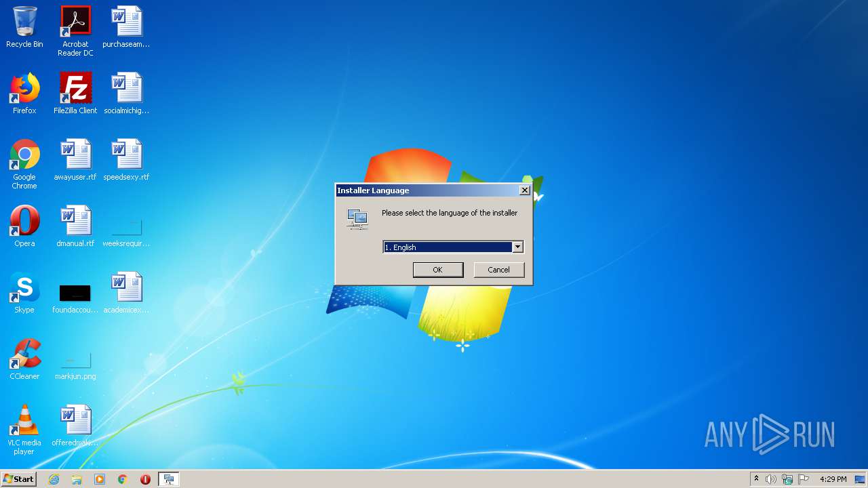Launch the Skype desktop shortcut
The image size is (868, 488).
pyautogui.click(x=24, y=293)
